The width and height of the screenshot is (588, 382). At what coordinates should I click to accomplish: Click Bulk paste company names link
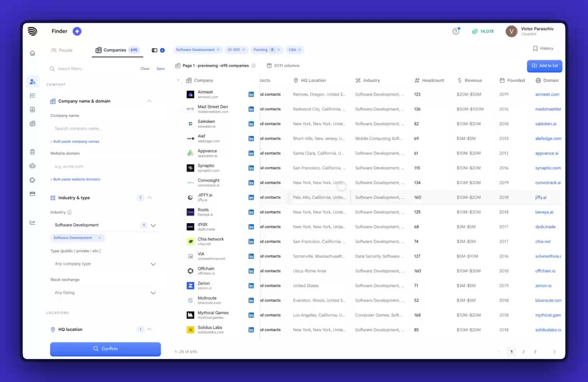click(x=75, y=141)
